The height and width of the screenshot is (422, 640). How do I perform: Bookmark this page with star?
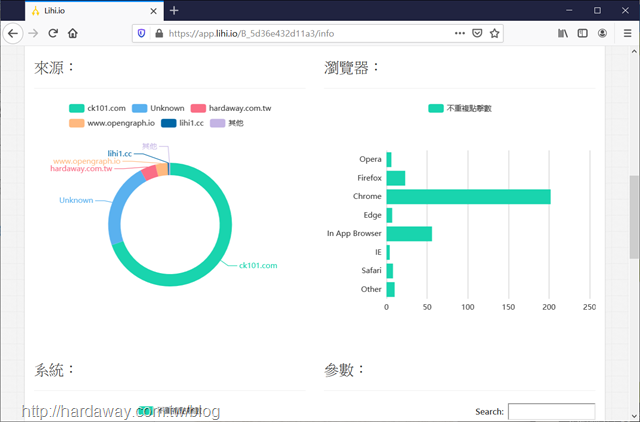click(494, 33)
